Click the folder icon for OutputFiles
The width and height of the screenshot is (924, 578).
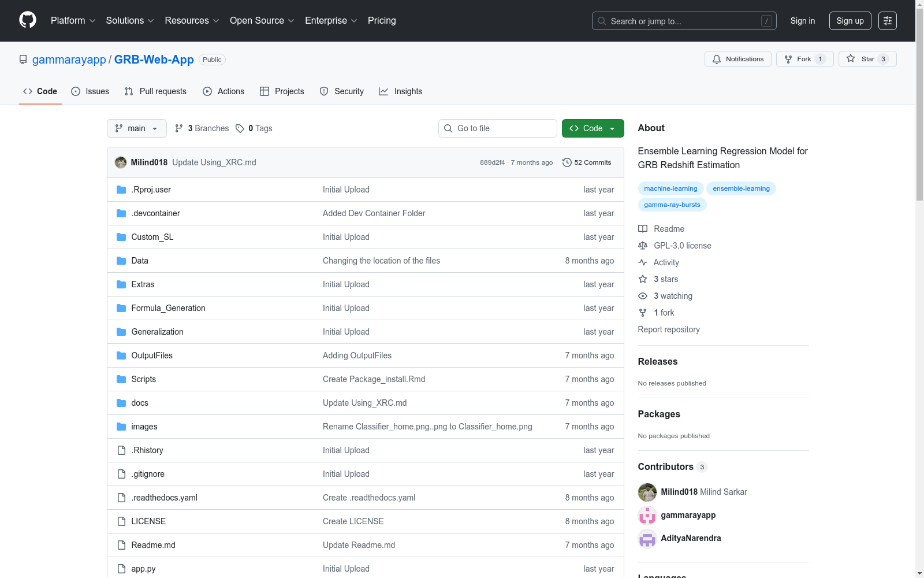(121, 355)
